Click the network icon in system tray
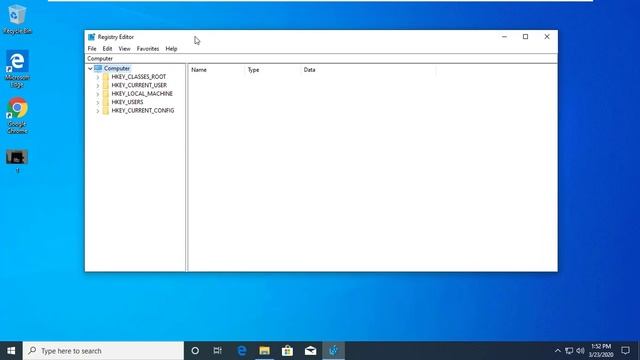 (x=569, y=351)
